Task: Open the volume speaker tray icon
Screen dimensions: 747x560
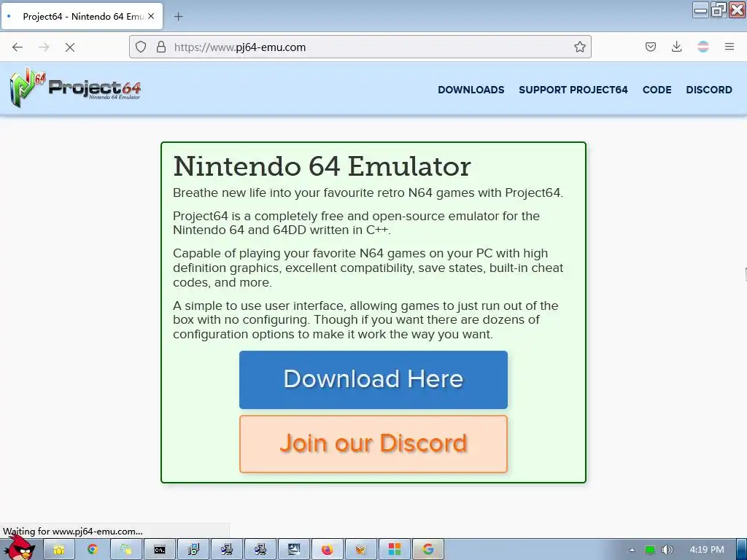Action: (x=667, y=550)
